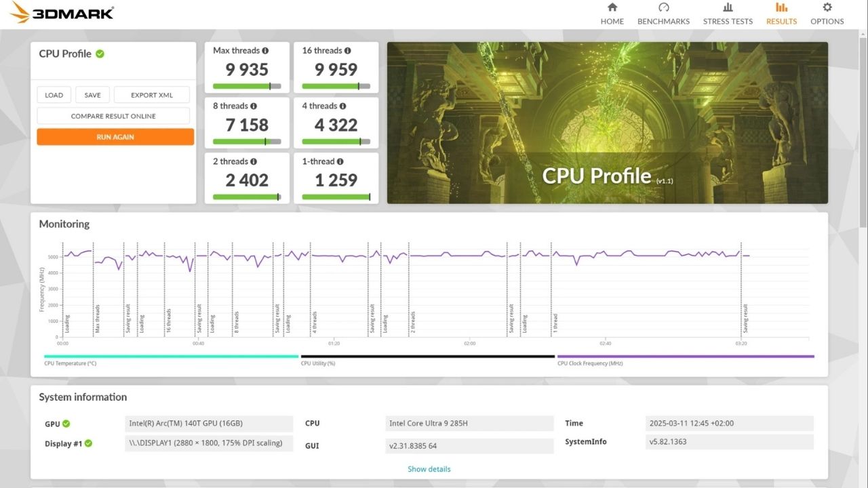Viewport: 868px width, 488px height.
Task: Click info icon next to Max threads
Action: 265,51
